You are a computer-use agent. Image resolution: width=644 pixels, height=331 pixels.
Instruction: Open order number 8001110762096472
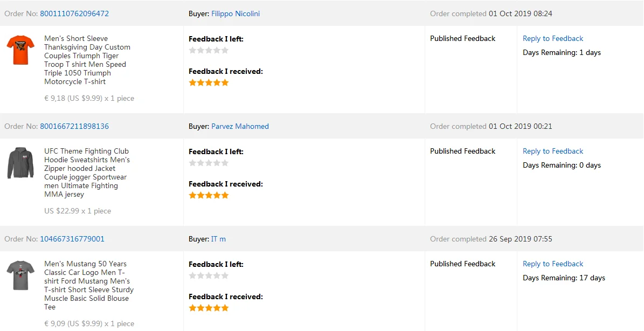point(74,13)
